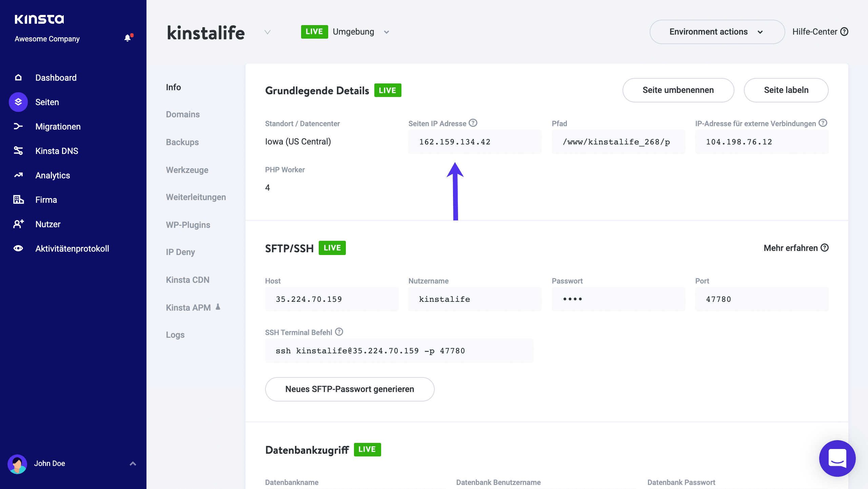This screenshot has height=489, width=868.
Task: Switch to the Domains tab
Action: click(x=183, y=115)
